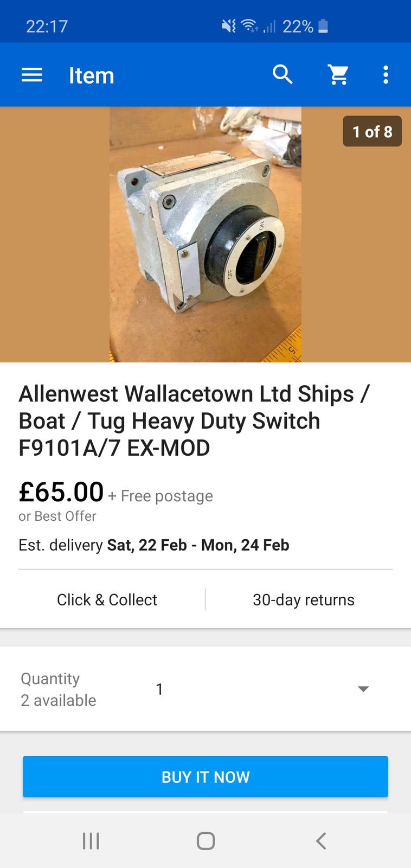Tap Android home button
This screenshot has width=411, height=868.
(206, 841)
